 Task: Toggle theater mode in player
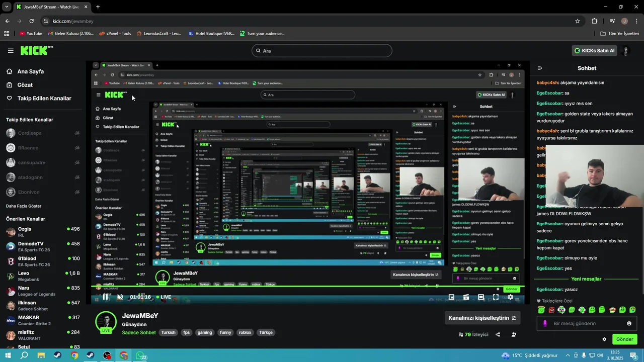[x=481, y=297]
